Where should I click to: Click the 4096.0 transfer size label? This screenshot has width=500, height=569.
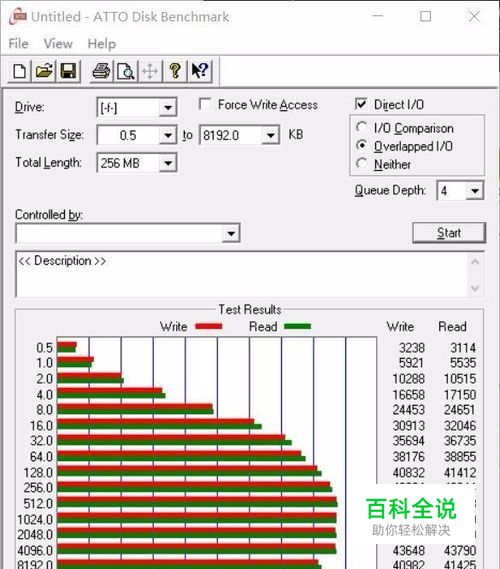(35, 550)
